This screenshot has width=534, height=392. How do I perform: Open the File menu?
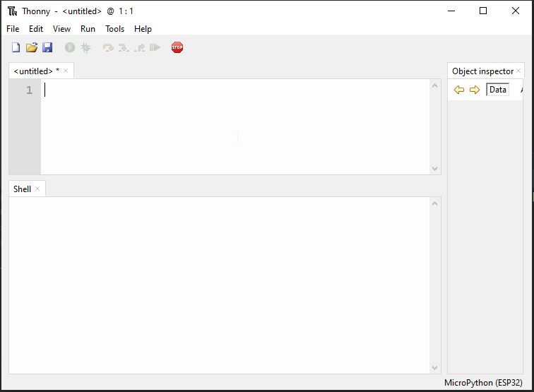tap(13, 29)
